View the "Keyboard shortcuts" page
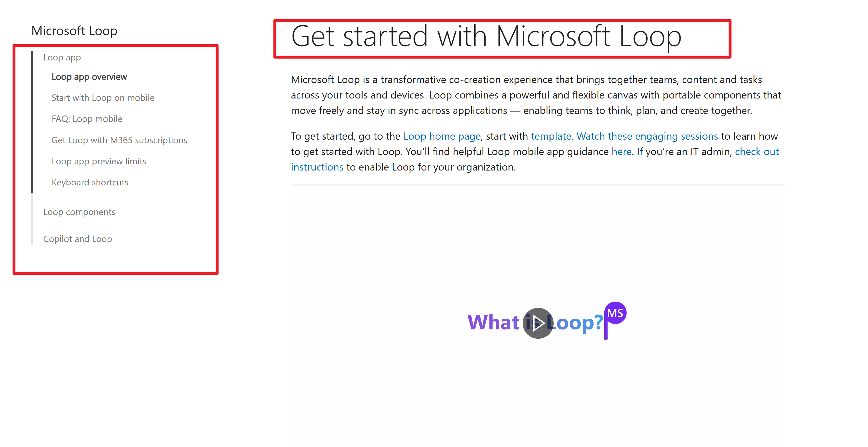Screen dimensions: 868x447 pyautogui.click(x=90, y=182)
